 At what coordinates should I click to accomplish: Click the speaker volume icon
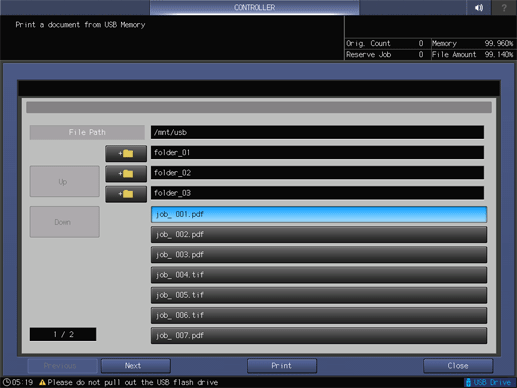479,7
